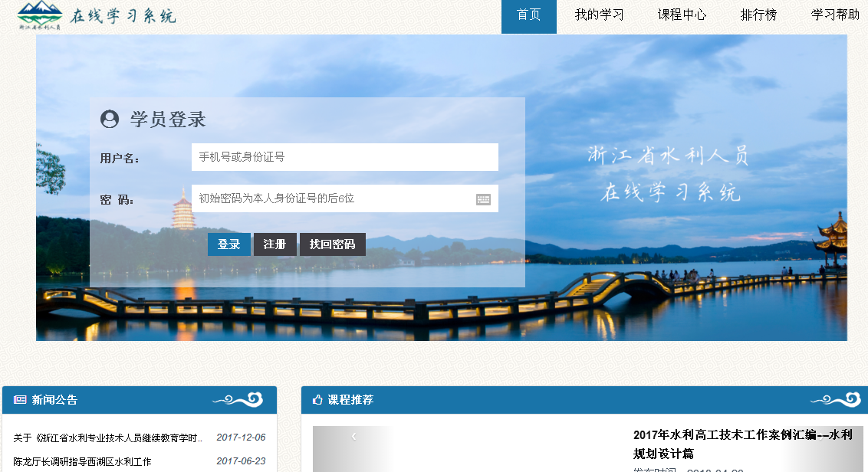The width and height of the screenshot is (868, 472).
Task: Click the thumbs-up icon beside 课程推荐
Action: coord(317,400)
